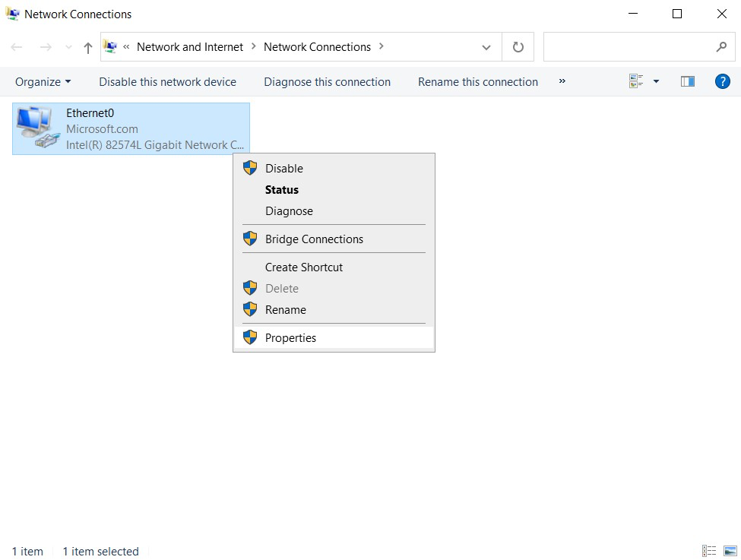The width and height of the screenshot is (741, 560).
Task: Pick Diagnose in the context menu
Action: 334,210
